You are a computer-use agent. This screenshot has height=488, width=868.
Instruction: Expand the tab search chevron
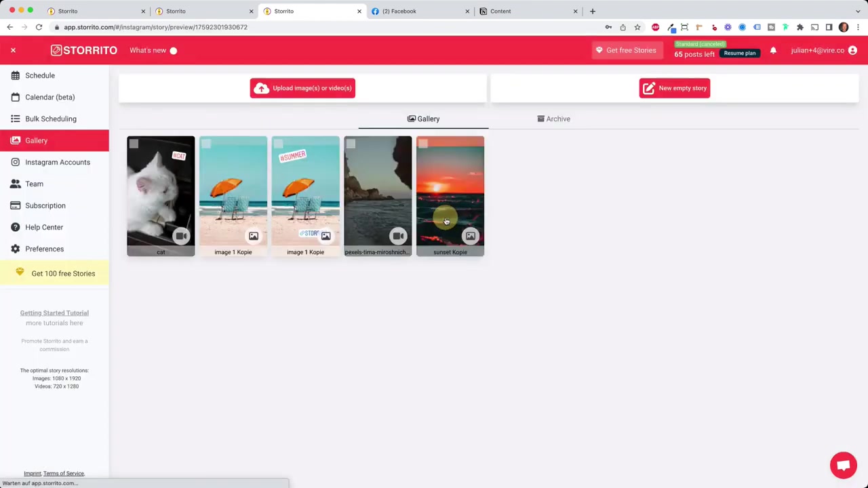point(858,11)
